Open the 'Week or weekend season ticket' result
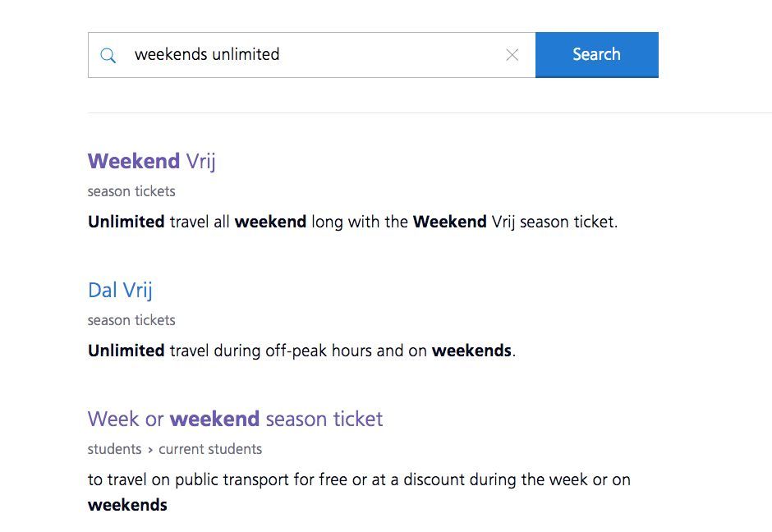The image size is (772, 532). [236, 419]
